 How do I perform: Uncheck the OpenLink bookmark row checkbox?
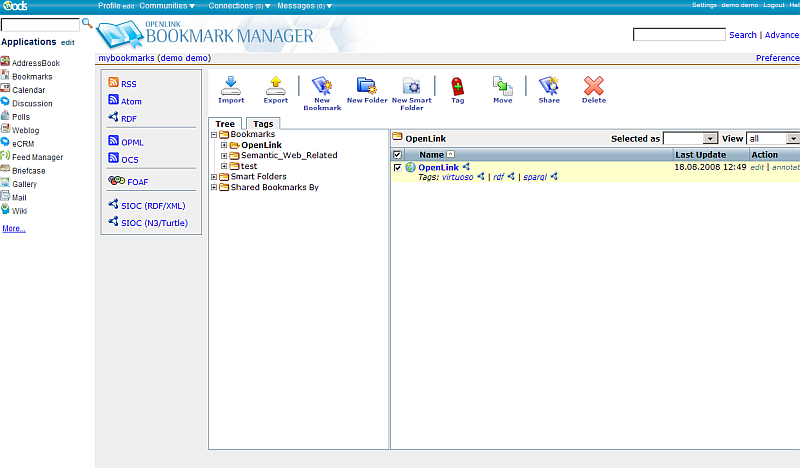click(398, 167)
